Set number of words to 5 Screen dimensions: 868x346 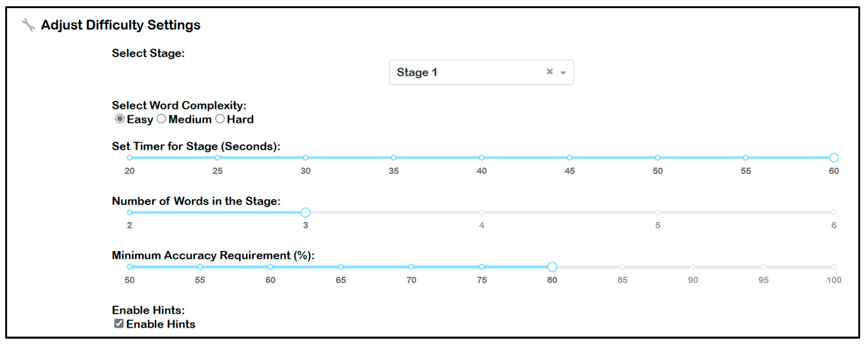[x=657, y=213]
